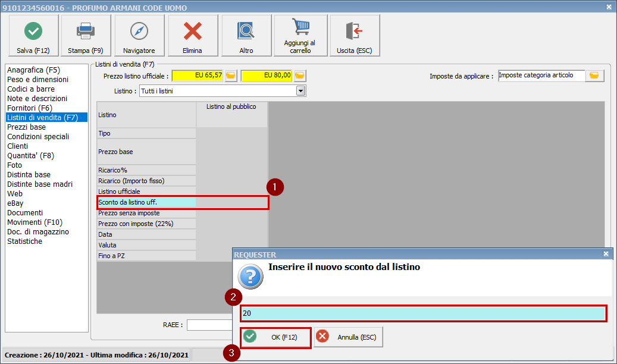Screen dimensions: 617x364
Task: Open the eBay section
Action: pyautogui.click(x=15, y=203)
